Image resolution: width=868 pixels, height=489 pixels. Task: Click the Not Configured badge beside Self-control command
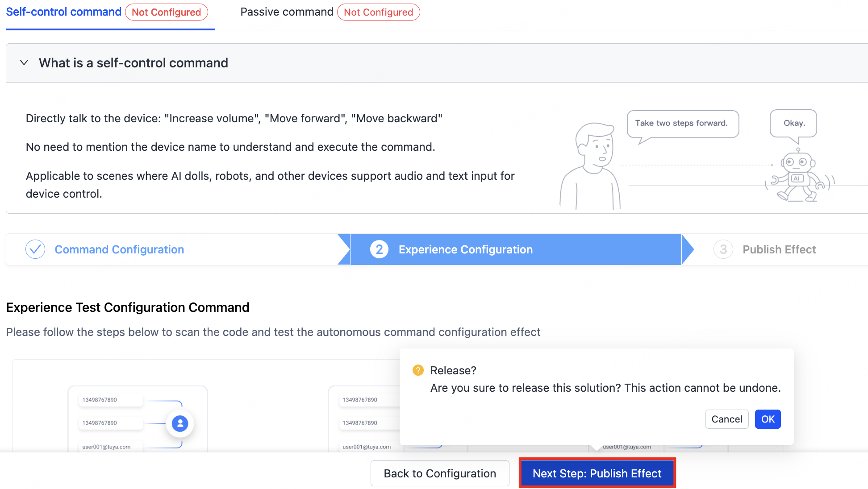[167, 12]
